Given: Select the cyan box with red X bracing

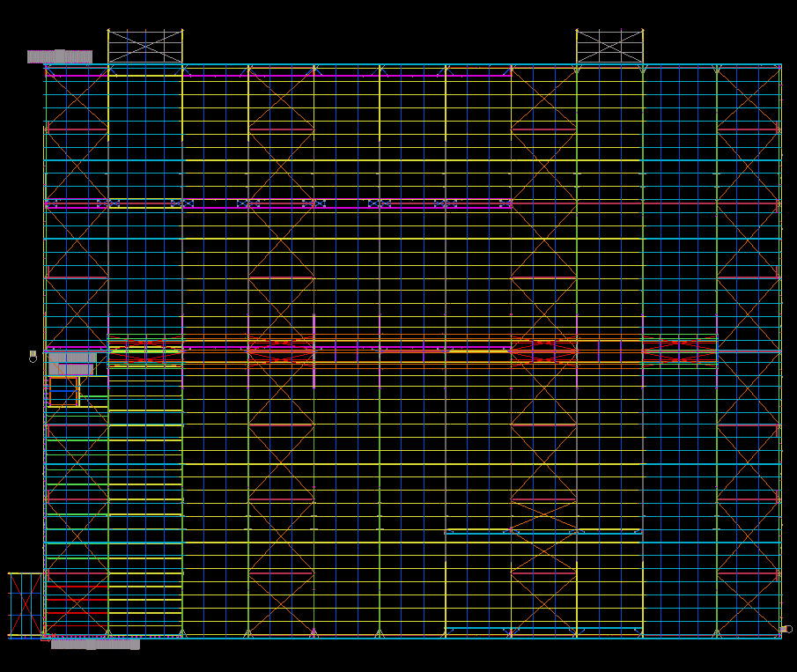Looking at the screenshot, I should tap(26, 604).
